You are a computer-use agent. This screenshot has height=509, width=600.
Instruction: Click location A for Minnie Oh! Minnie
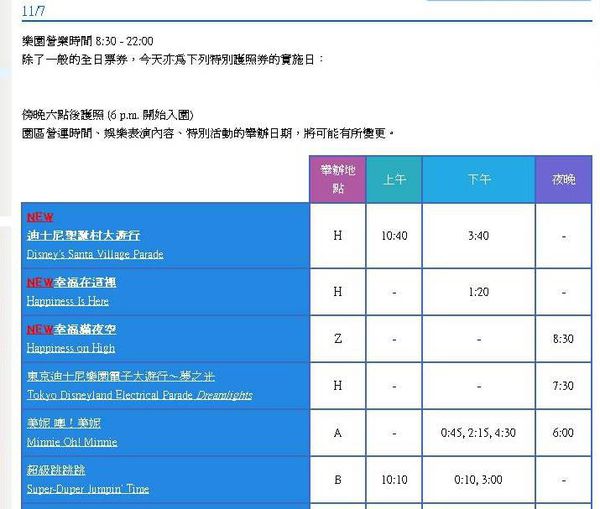click(338, 433)
